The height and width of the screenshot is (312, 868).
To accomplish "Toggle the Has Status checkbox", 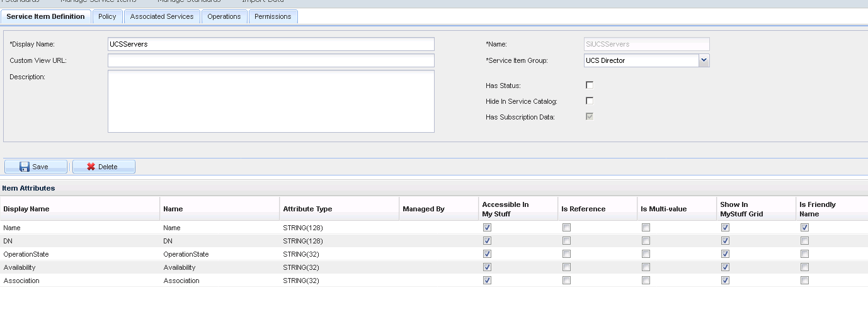I will pyautogui.click(x=590, y=85).
